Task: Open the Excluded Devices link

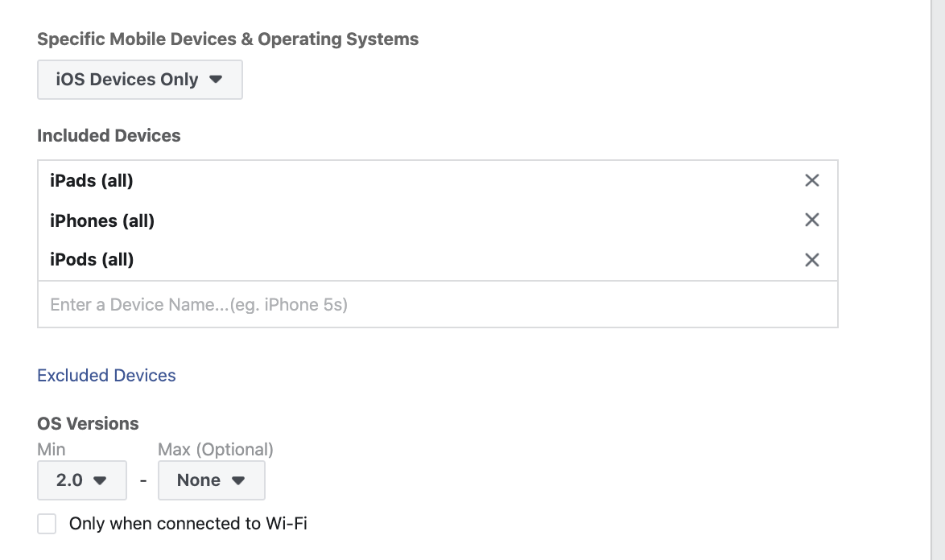Action: click(x=106, y=375)
